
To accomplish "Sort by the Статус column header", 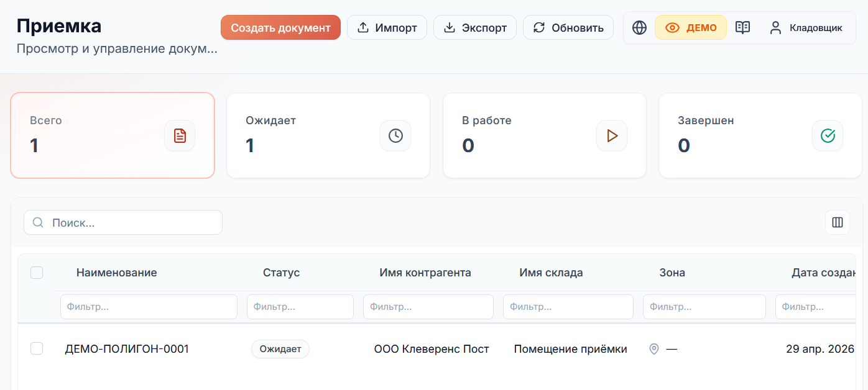I will [281, 273].
